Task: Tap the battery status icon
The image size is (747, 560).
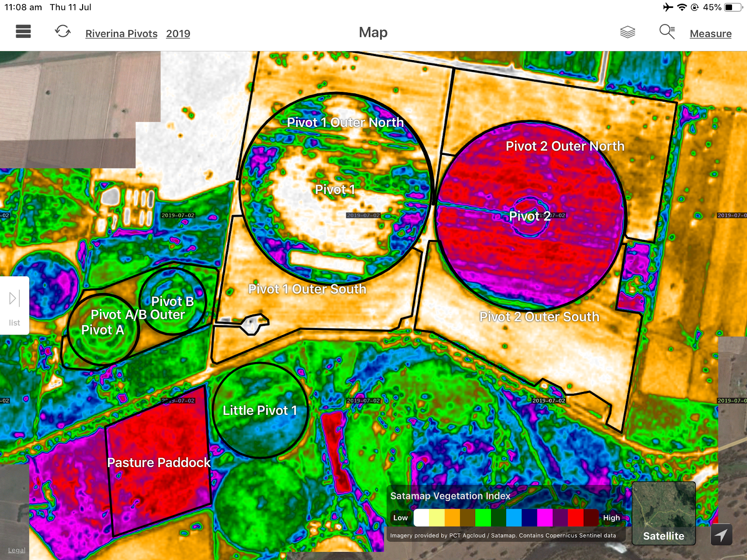Action: click(733, 7)
